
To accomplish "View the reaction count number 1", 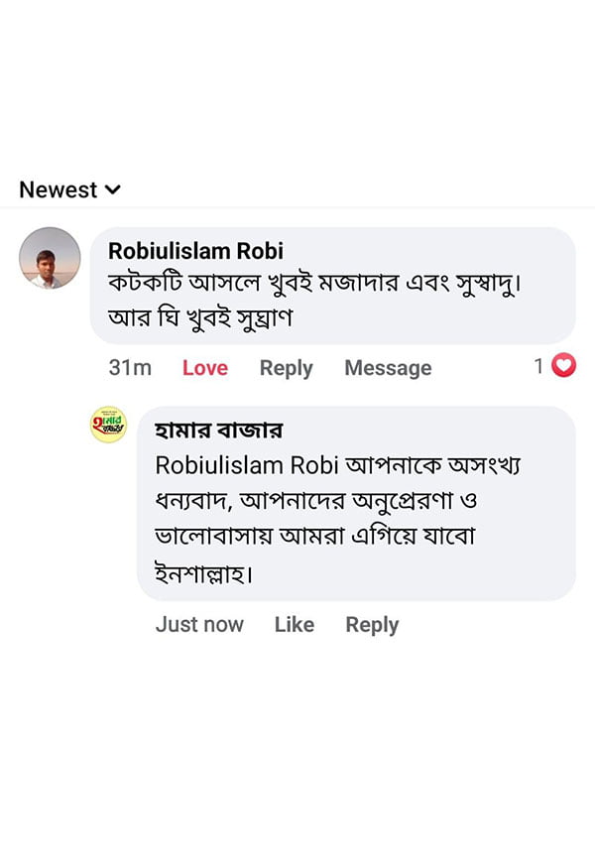I will 538,366.
